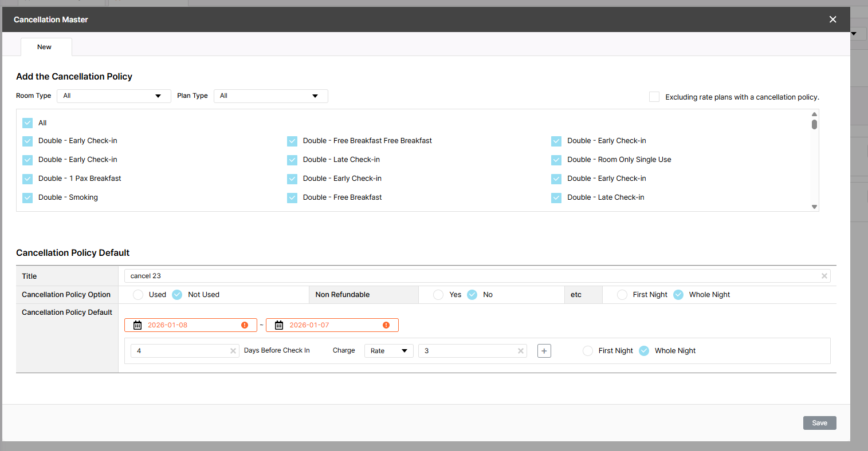The image size is (868, 451).
Task: Click the end date error warning icon
Action: 386,325
